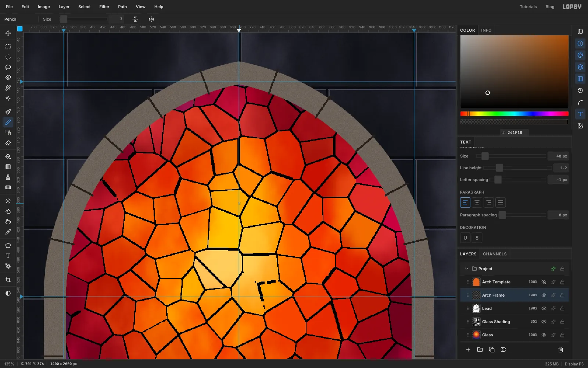
Task: Select the Eyedropper tool
Action: [8, 232]
